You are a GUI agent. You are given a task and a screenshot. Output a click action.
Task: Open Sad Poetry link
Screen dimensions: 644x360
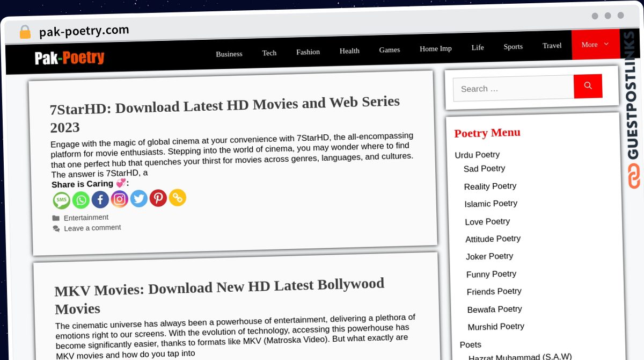click(x=485, y=169)
